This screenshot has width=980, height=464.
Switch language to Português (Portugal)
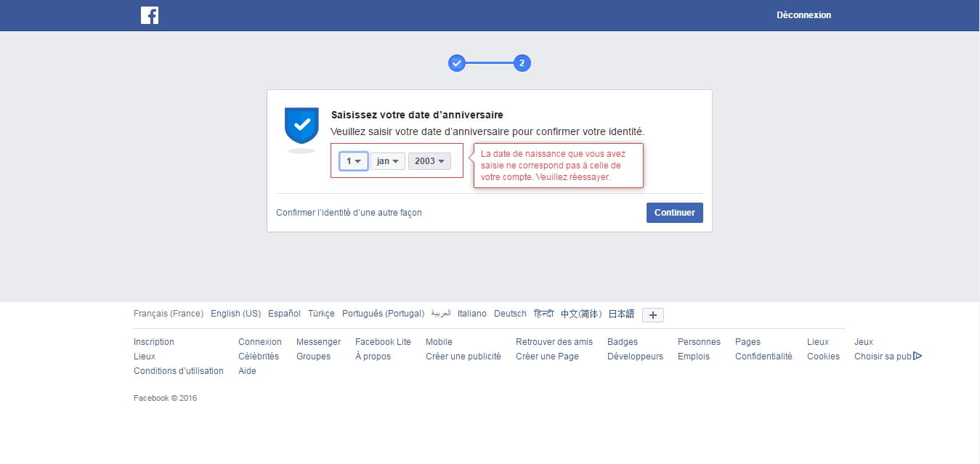click(383, 314)
